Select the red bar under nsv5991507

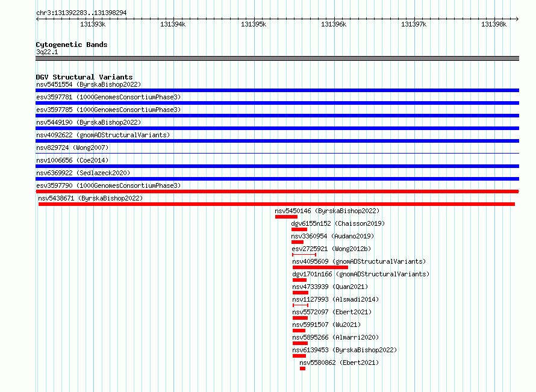point(299,331)
